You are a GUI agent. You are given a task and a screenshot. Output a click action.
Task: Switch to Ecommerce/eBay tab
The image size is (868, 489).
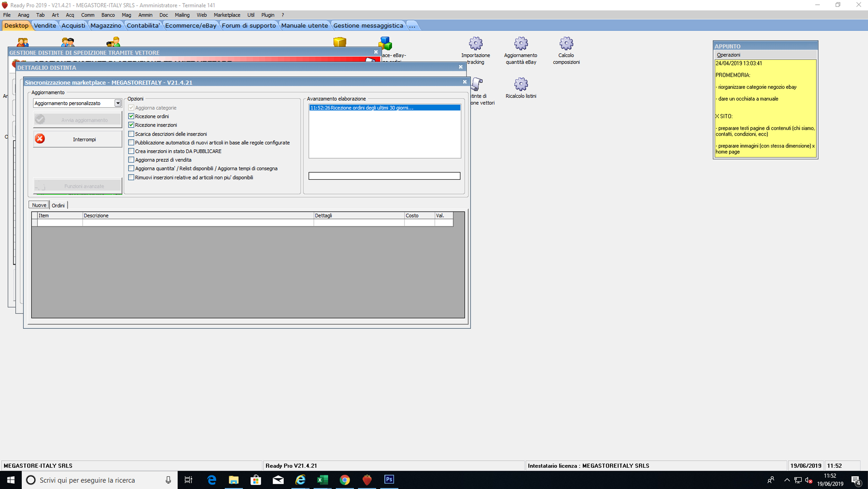click(190, 26)
